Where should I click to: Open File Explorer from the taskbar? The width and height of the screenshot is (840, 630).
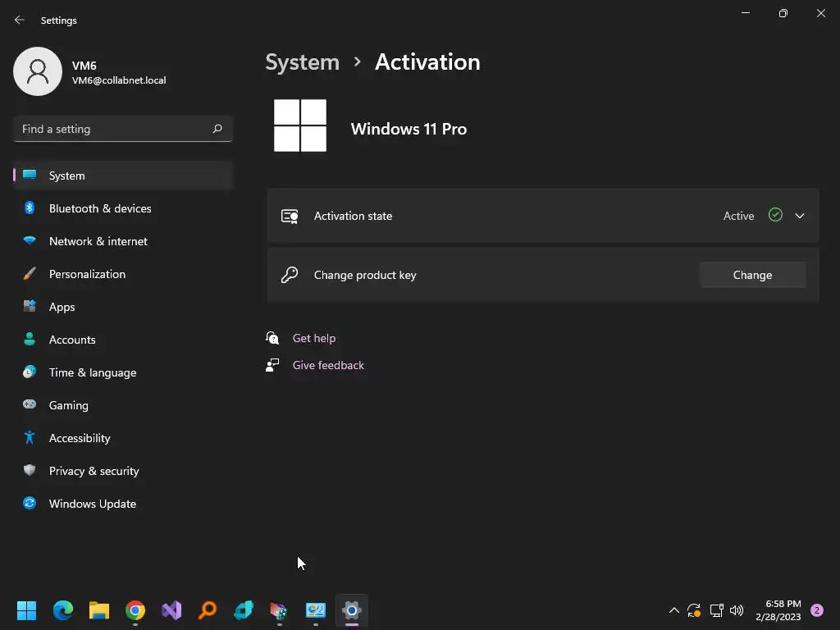[x=99, y=610]
